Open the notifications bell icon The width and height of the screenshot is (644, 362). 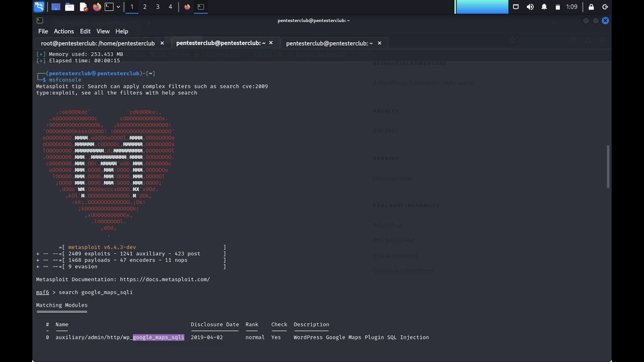tap(544, 7)
